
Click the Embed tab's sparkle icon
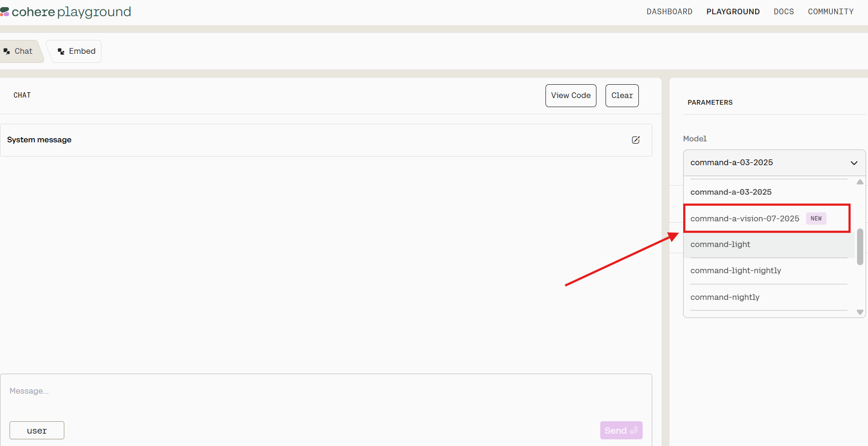point(60,51)
